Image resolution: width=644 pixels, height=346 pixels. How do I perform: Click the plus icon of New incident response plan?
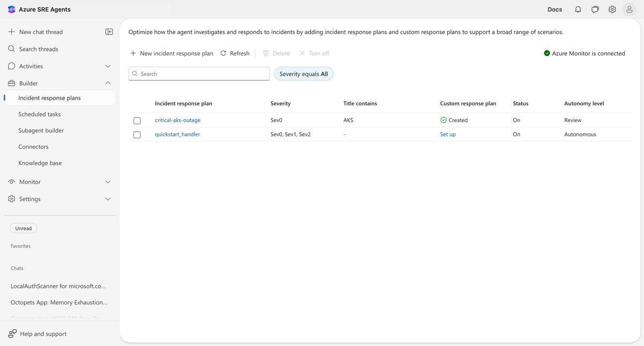pos(133,53)
